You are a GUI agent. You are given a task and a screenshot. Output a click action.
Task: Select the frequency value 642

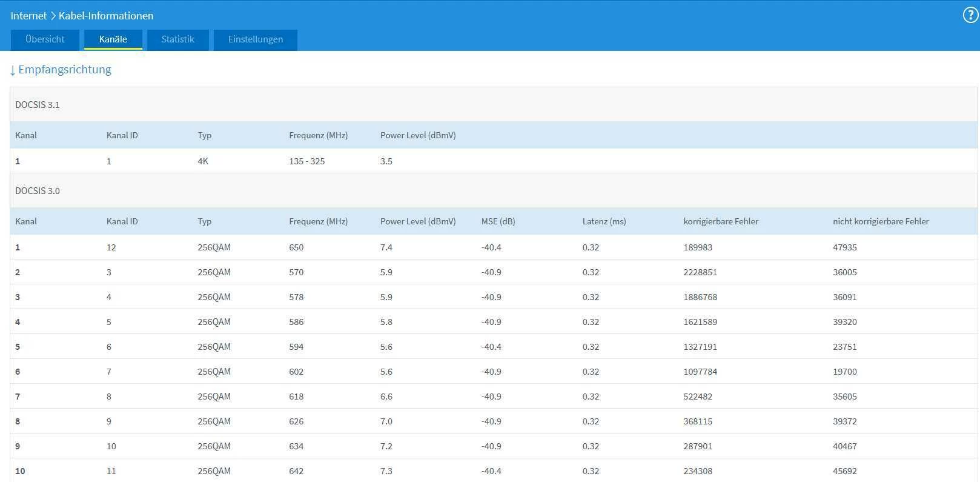[296, 471]
